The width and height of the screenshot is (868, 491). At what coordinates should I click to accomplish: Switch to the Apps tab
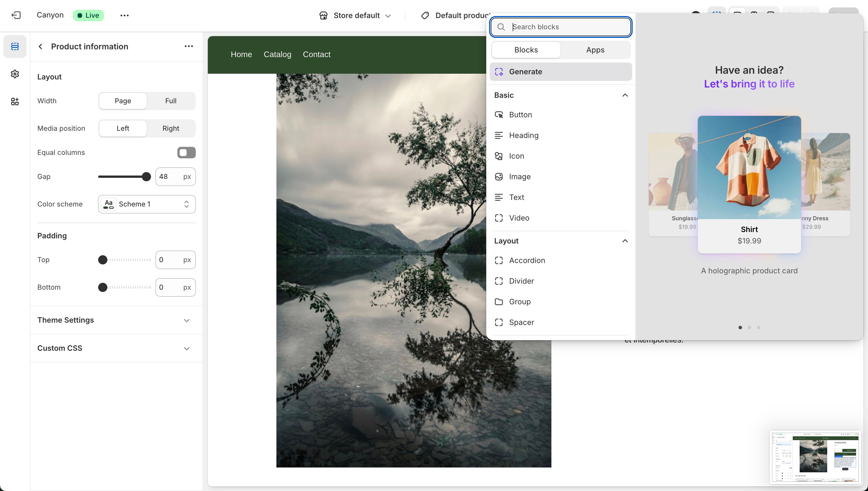(x=595, y=50)
